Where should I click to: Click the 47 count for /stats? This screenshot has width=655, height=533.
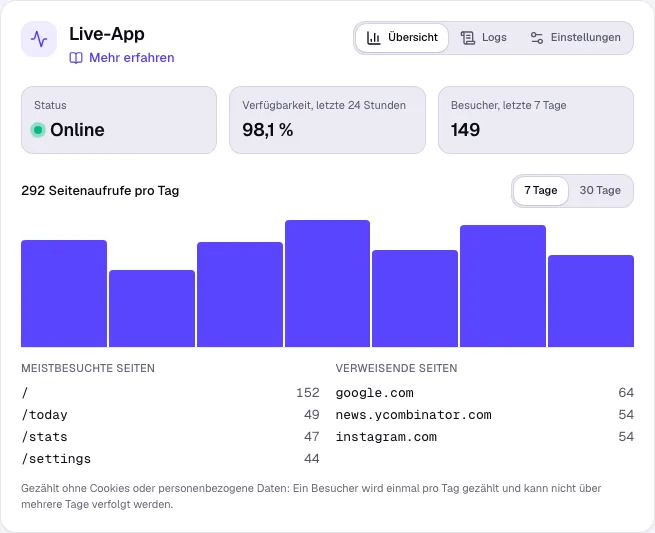click(312, 437)
